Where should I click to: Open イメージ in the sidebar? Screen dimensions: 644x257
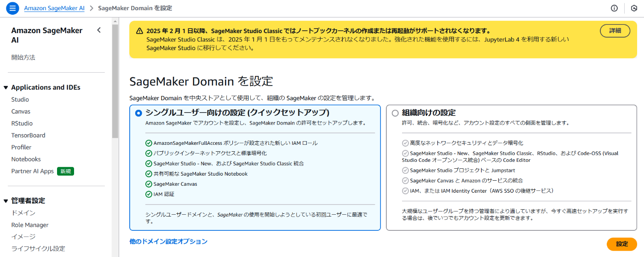tap(23, 237)
